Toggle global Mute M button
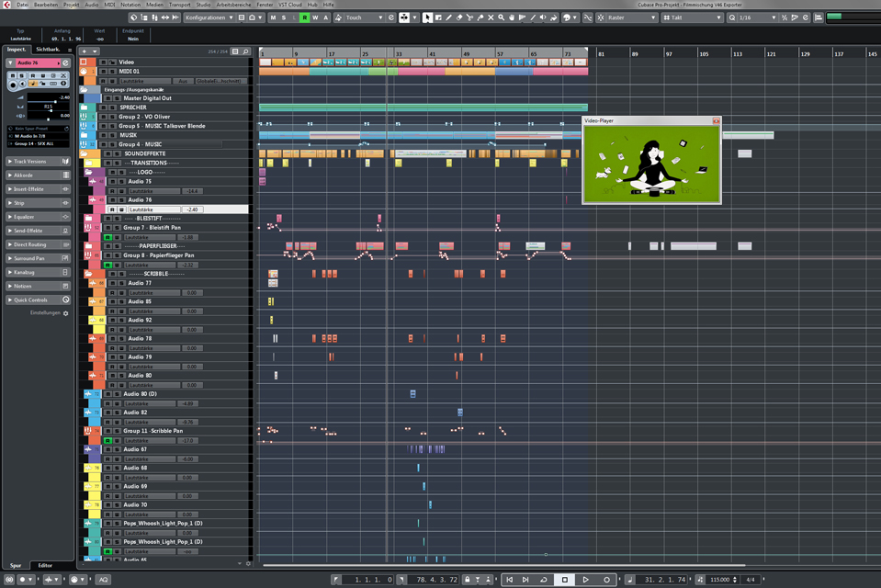881x588 pixels. click(x=273, y=17)
